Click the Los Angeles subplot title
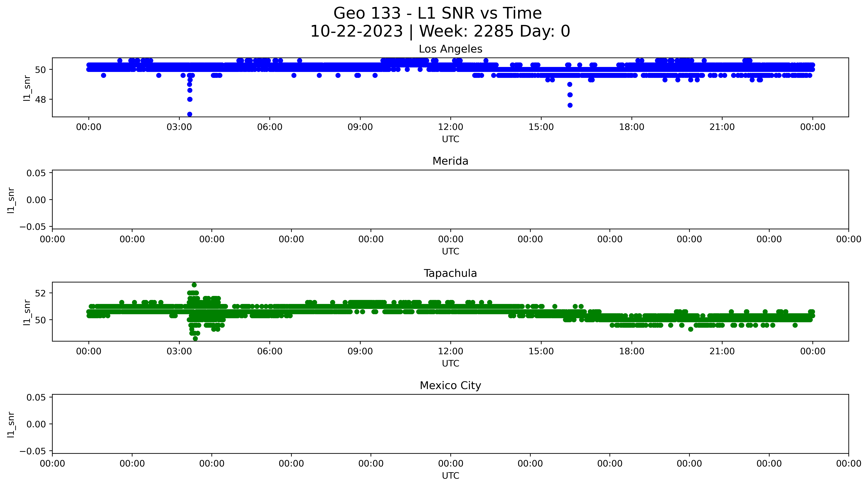Viewport: 868px width, 487px height. 450,49
